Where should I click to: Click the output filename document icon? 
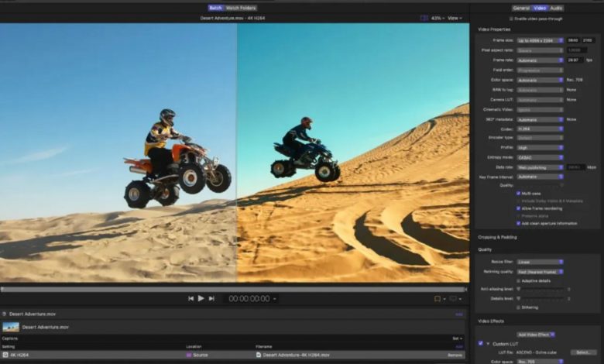coord(259,355)
